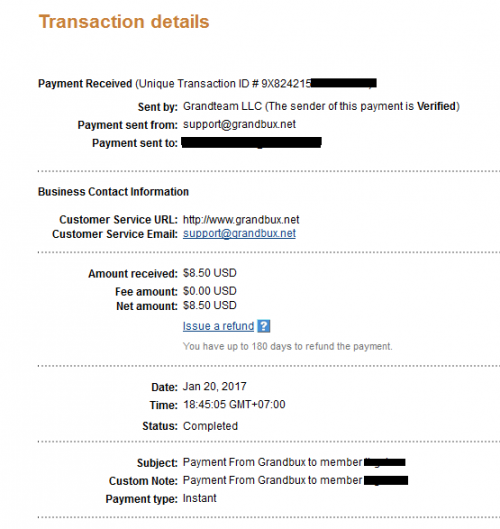
Task: Click the support@grandbux.net customer service email link
Action: (x=239, y=233)
